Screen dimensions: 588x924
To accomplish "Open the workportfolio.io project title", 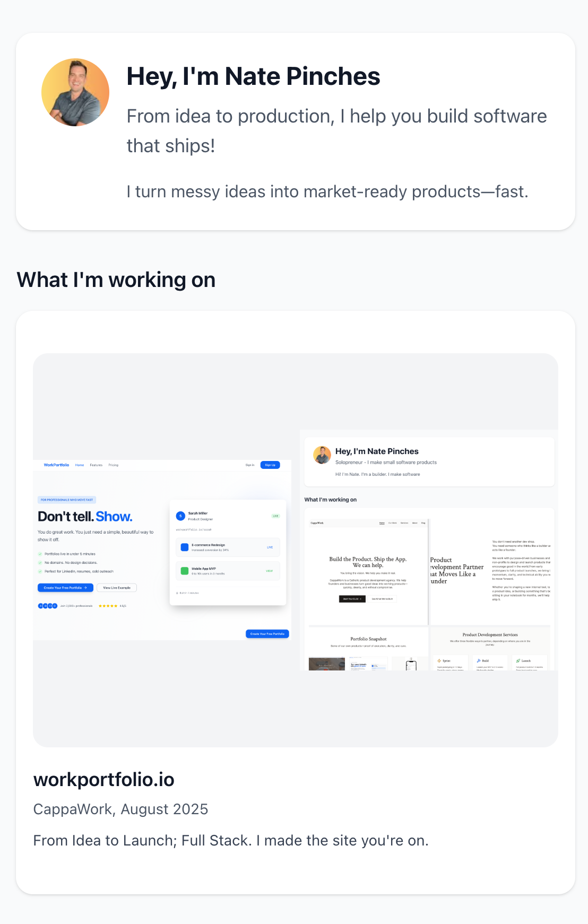I will click(x=104, y=780).
